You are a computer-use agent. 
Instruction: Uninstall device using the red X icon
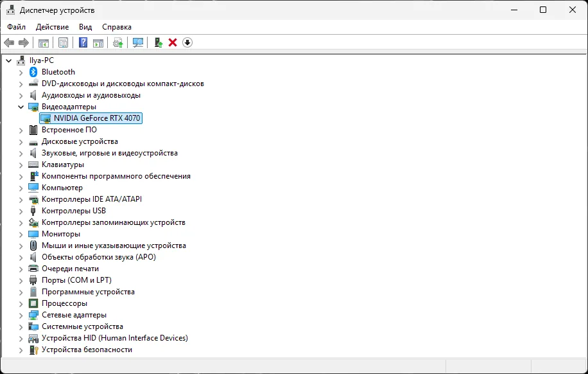click(173, 42)
